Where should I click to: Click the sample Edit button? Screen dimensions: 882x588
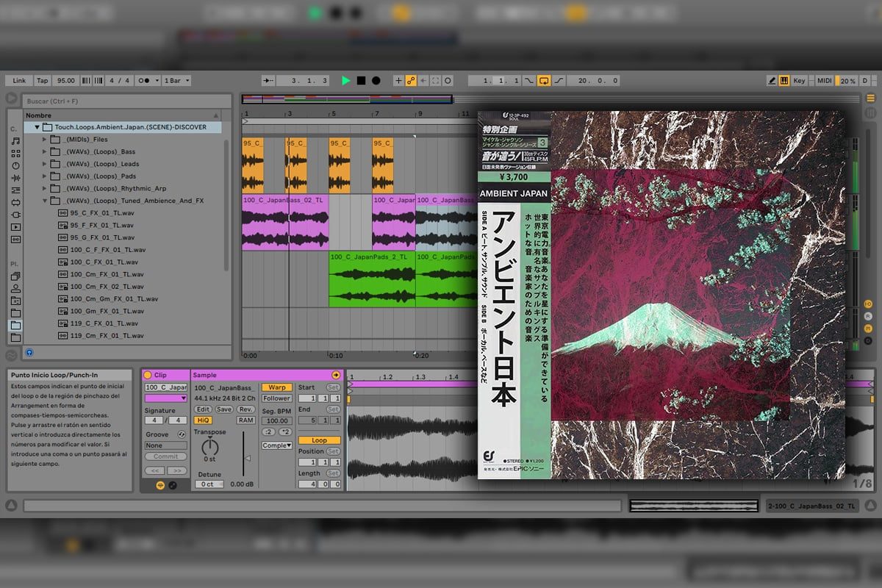tap(203, 409)
